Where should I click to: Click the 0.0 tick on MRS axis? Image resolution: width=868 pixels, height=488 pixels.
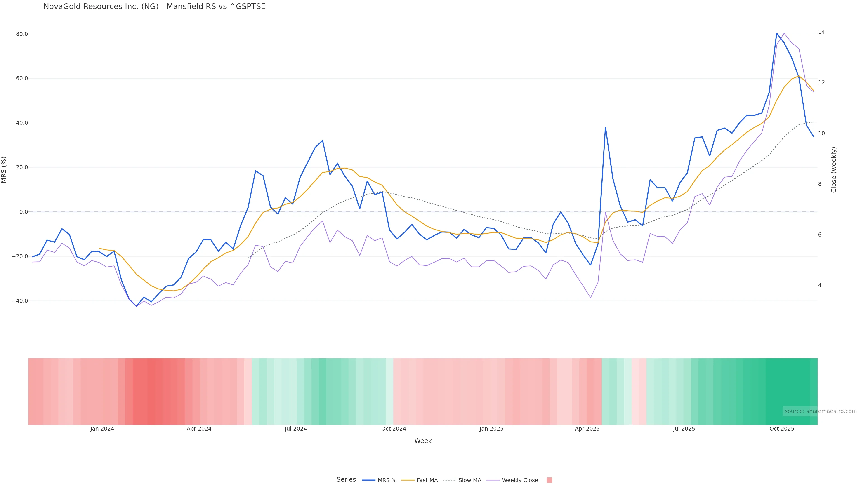pyautogui.click(x=24, y=212)
